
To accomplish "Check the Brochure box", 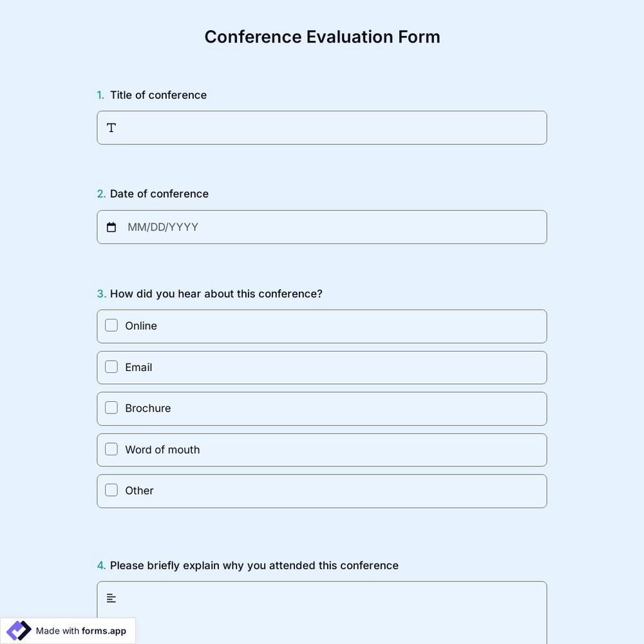I will (x=111, y=408).
